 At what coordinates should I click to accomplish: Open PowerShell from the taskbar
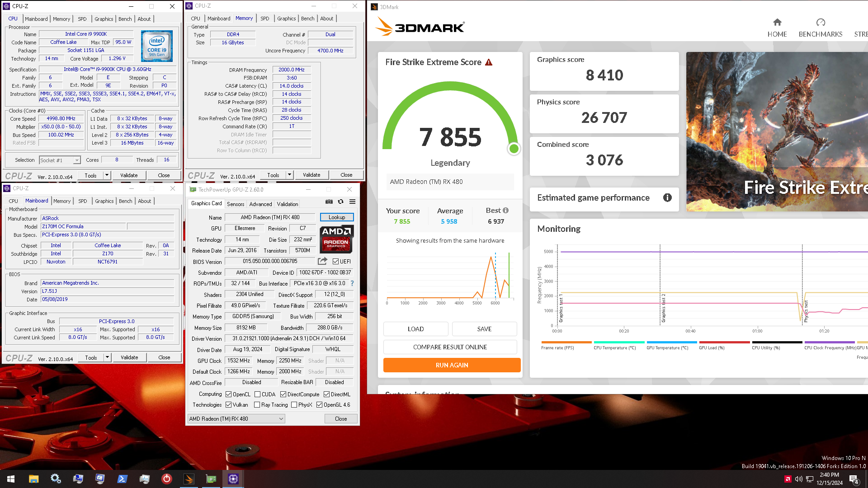click(122, 479)
